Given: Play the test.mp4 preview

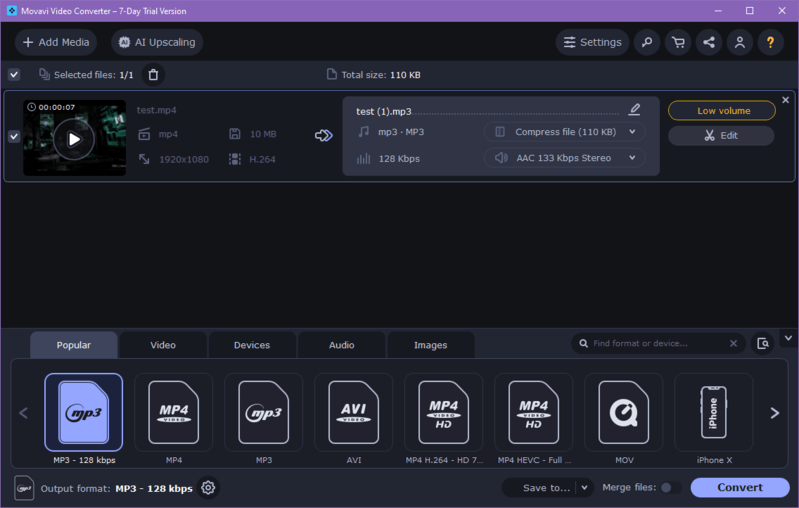Looking at the screenshot, I should 74,139.
